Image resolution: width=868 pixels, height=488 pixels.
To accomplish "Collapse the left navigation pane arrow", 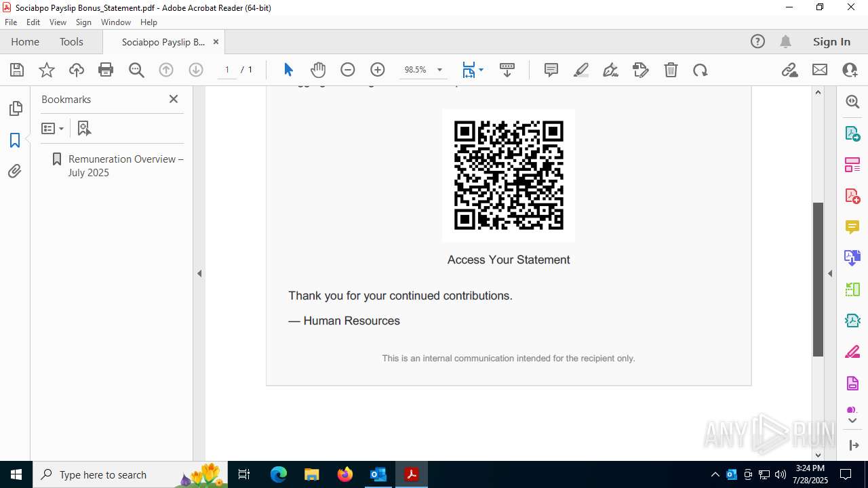I will [199, 274].
